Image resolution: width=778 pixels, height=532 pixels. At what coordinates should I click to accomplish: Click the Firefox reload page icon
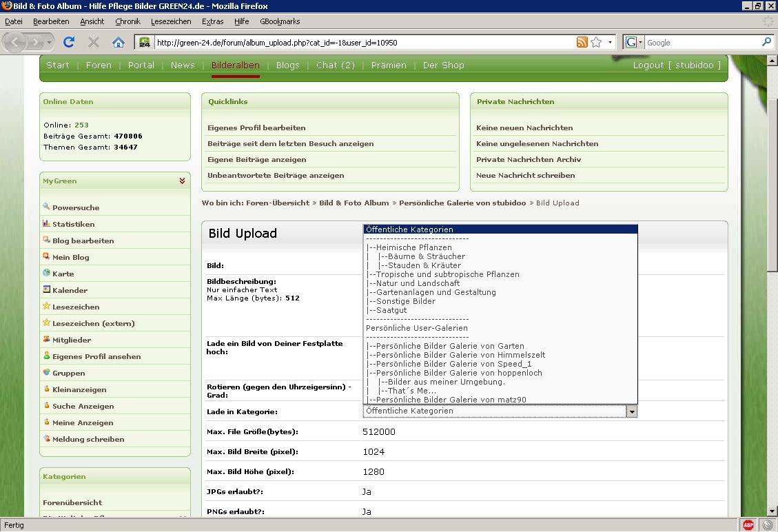tap(69, 43)
